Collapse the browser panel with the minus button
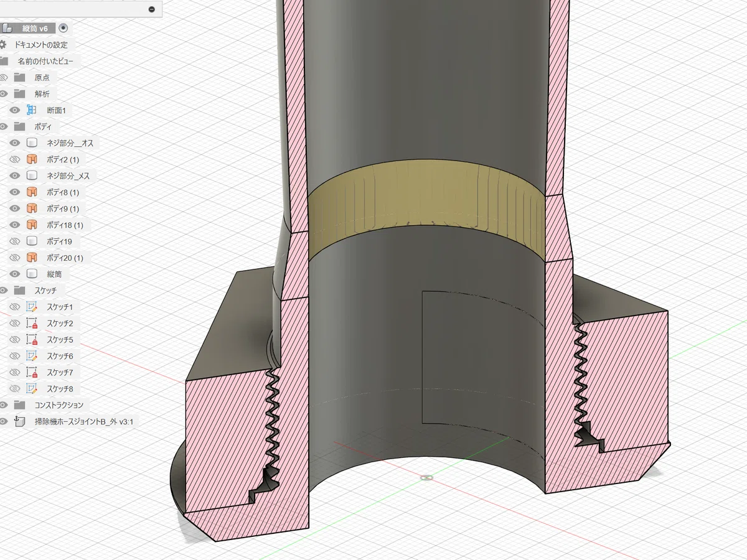Image resolution: width=747 pixels, height=560 pixels. tap(151, 9)
